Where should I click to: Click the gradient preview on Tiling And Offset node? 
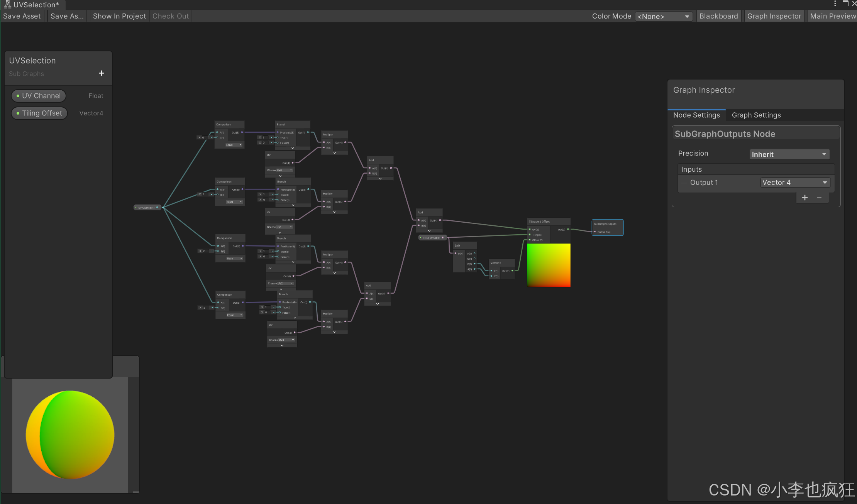[x=548, y=265]
